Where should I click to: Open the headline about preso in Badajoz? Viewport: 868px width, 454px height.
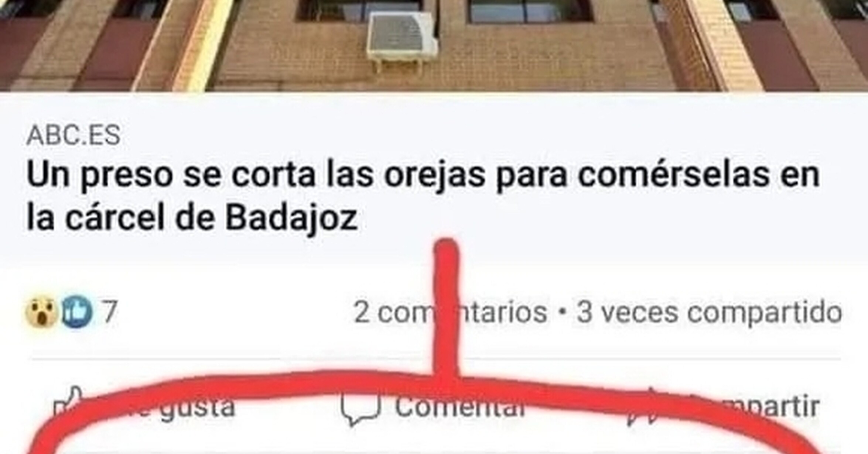423,196
